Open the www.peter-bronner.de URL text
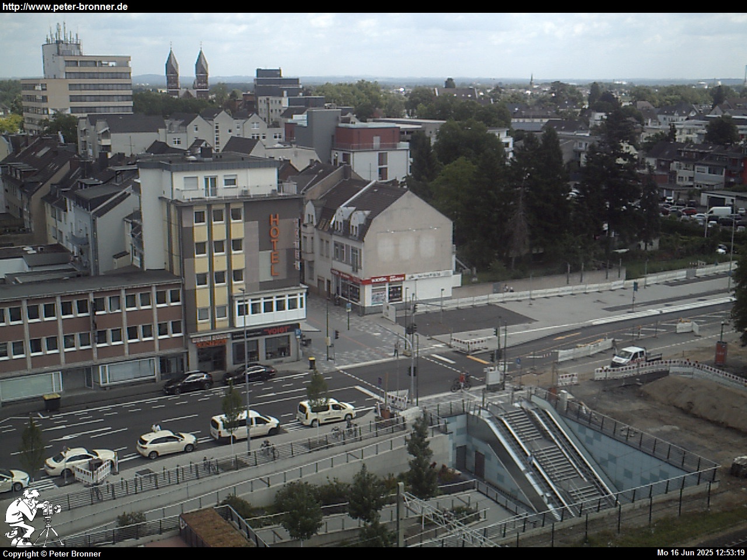The height and width of the screenshot is (560, 747). [65, 7]
